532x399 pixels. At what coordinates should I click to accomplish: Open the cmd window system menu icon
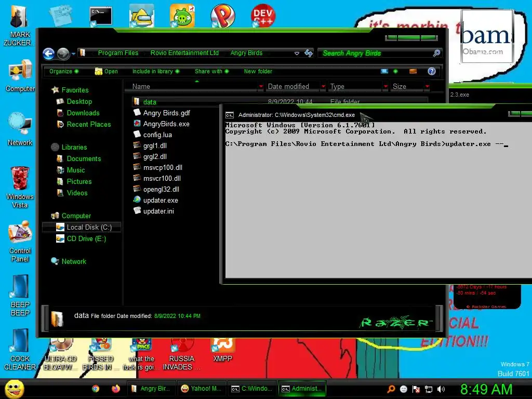[230, 115]
